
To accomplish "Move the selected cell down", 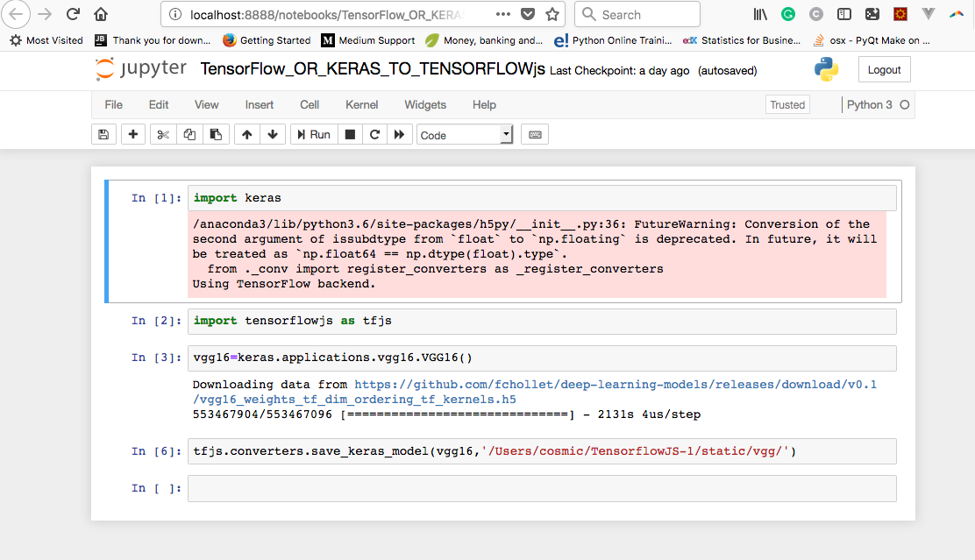I will point(273,134).
